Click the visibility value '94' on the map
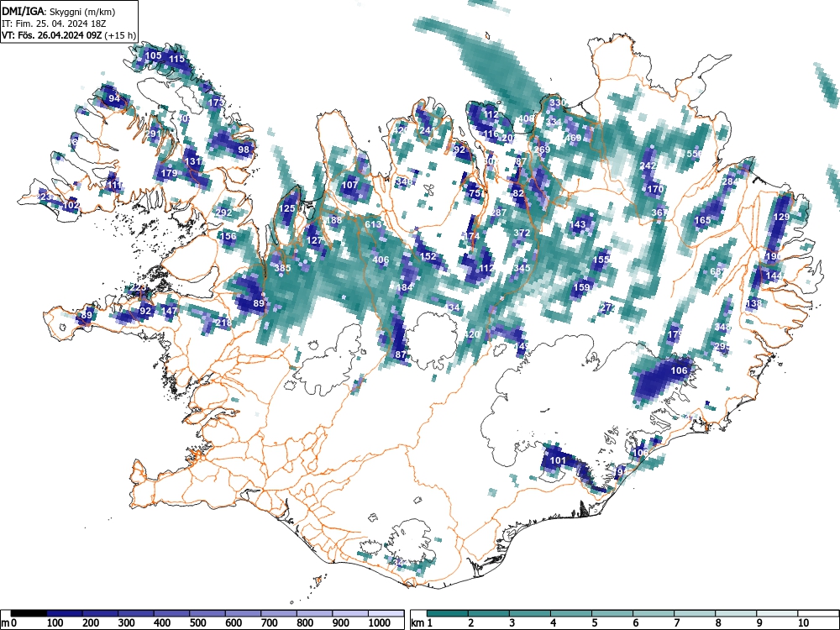 point(114,98)
